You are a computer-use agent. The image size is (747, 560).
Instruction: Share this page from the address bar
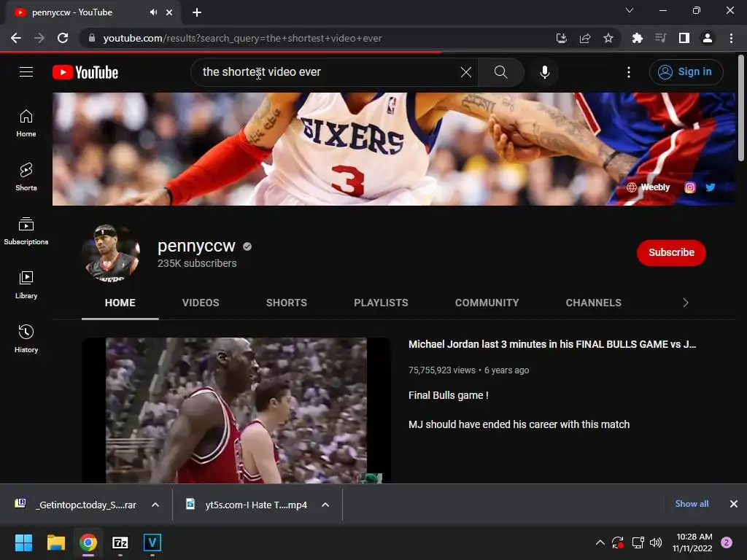pyautogui.click(x=585, y=38)
